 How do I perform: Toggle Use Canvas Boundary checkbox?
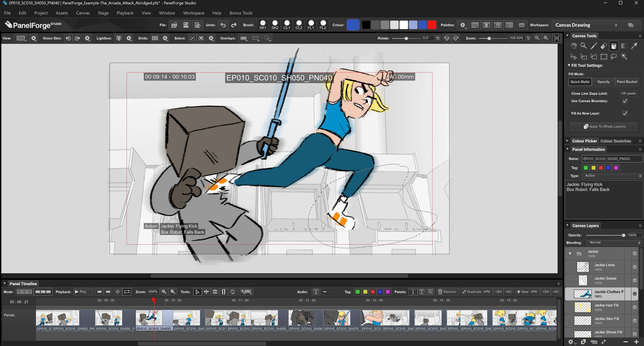coord(625,101)
